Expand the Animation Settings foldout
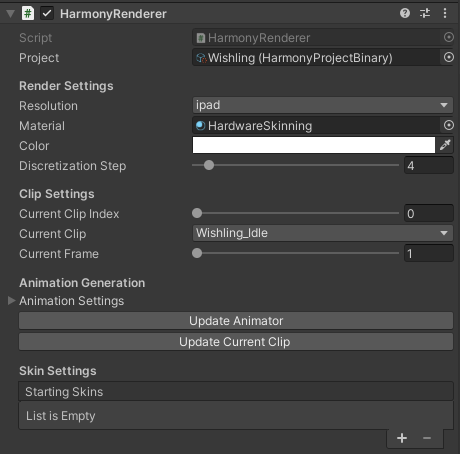Viewport: 460px width, 454px height. click(x=11, y=301)
